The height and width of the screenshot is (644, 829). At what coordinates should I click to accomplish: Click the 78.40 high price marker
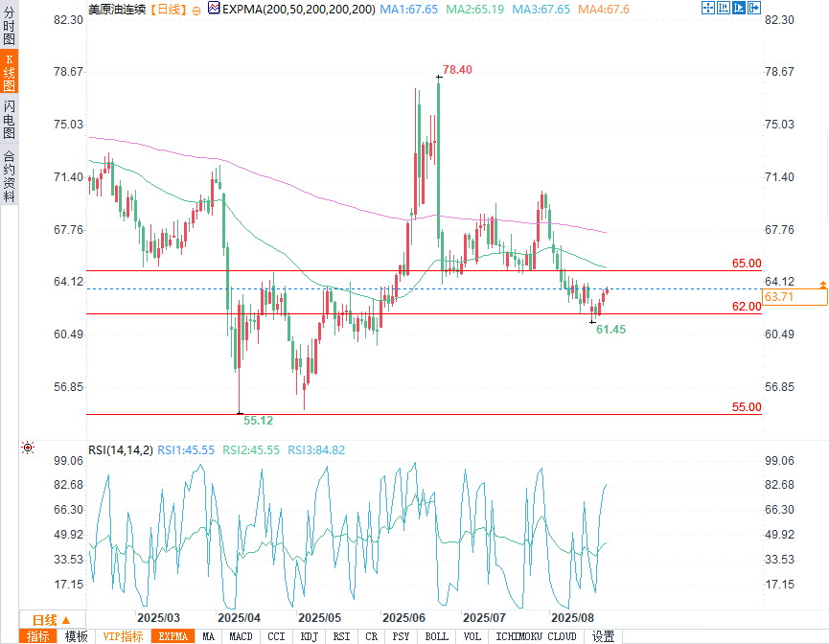click(x=457, y=70)
